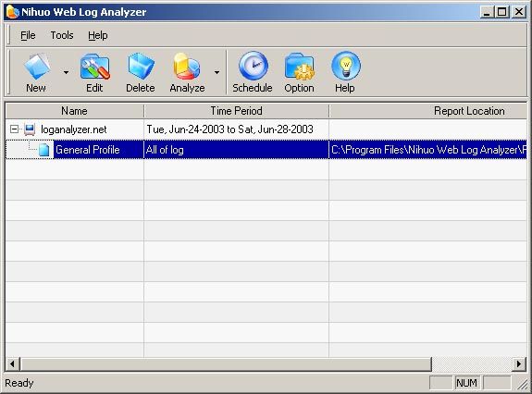Click the Time Period column header
The height and width of the screenshot is (394, 532).
237,111
